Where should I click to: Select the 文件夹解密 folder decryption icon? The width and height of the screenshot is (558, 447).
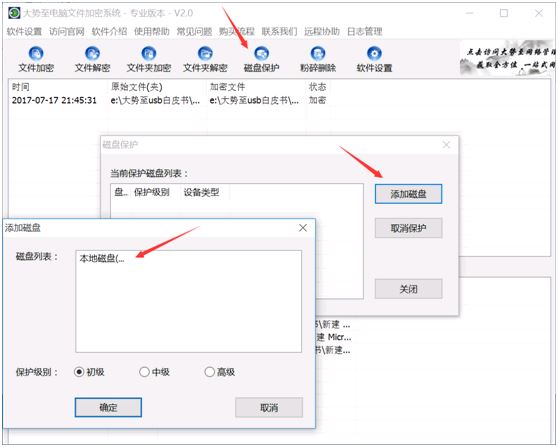click(205, 60)
